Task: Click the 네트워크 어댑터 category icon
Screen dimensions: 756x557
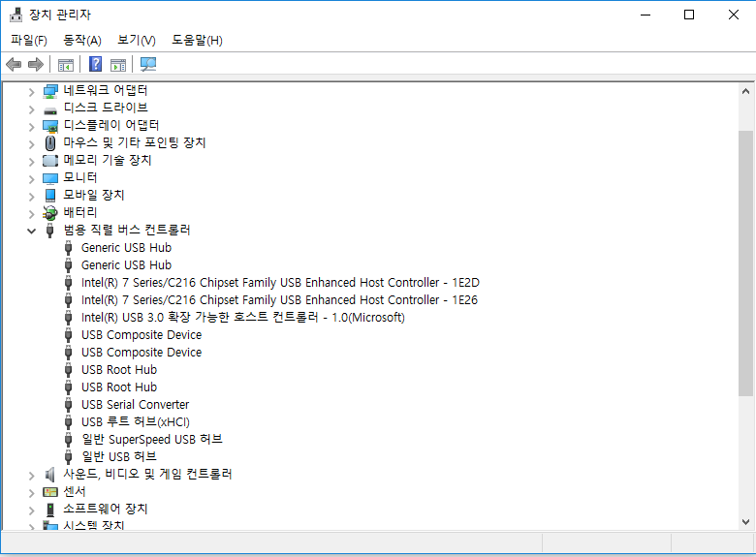Action: click(50, 91)
